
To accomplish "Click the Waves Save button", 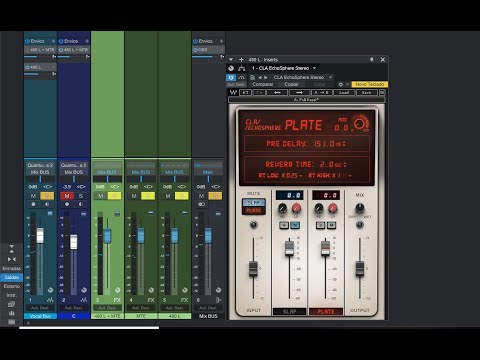I will click(x=366, y=93).
